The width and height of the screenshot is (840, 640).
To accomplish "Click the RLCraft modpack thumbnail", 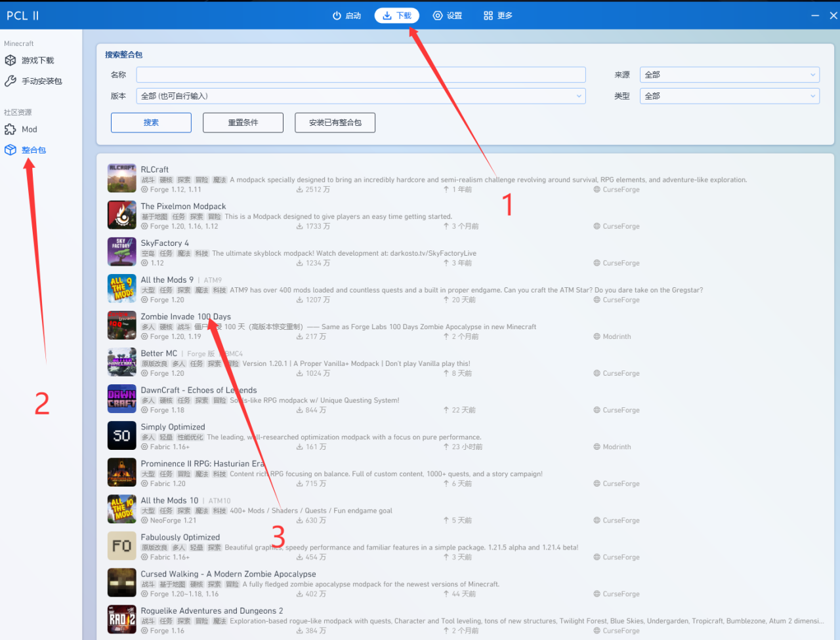I will [x=122, y=178].
